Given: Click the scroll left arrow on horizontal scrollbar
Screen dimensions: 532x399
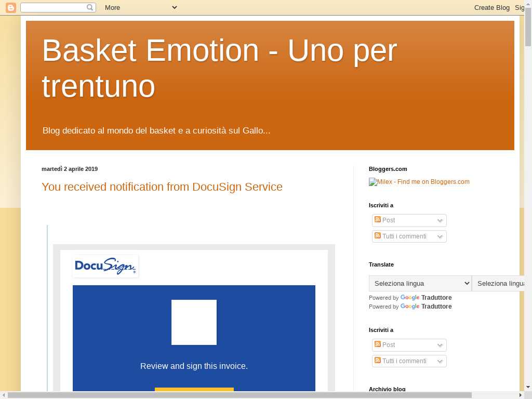Looking at the screenshot, I should pos(4,395).
